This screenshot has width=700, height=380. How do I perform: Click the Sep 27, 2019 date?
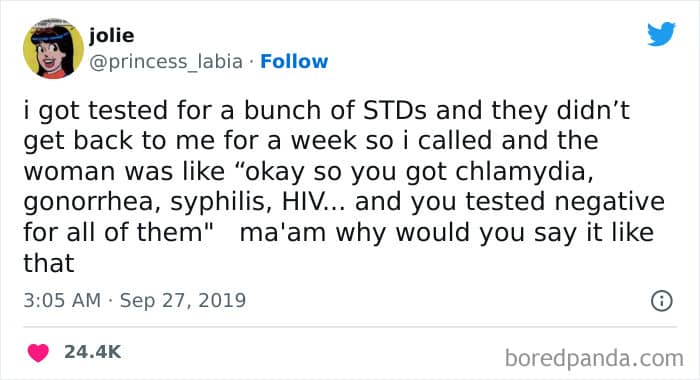tap(183, 300)
